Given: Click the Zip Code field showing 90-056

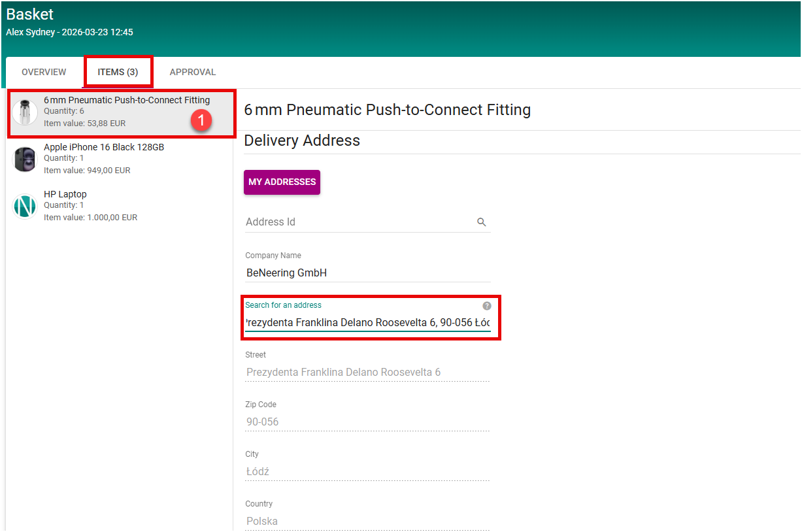Looking at the screenshot, I should point(366,422).
